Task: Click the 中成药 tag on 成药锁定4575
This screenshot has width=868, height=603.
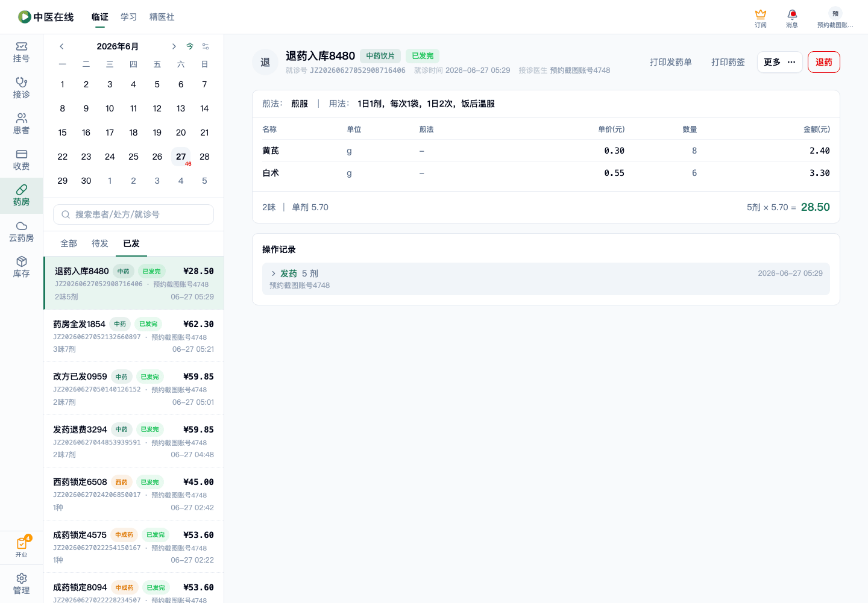Action: coord(124,535)
